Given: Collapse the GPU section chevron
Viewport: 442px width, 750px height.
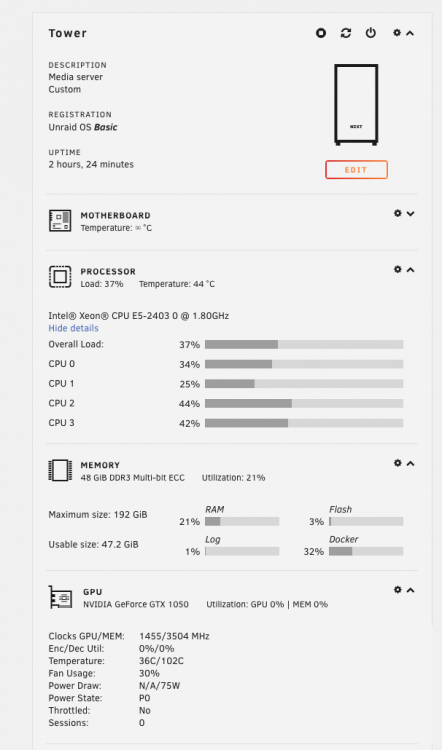Looking at the screenshot, I should pyautogui.click(x=410, y=590).
